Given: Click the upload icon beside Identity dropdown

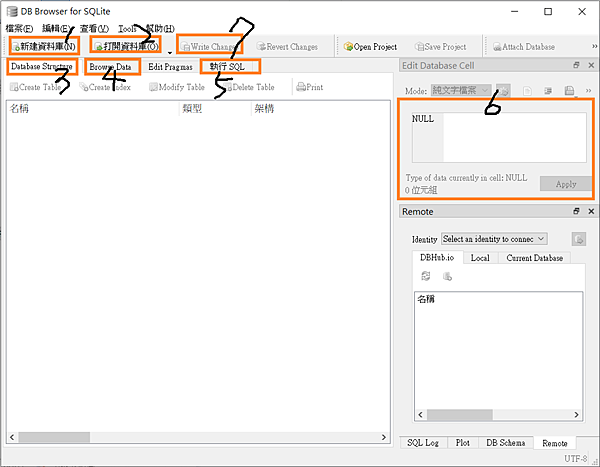Looking at the screenshot, I should tap(579, 239).
